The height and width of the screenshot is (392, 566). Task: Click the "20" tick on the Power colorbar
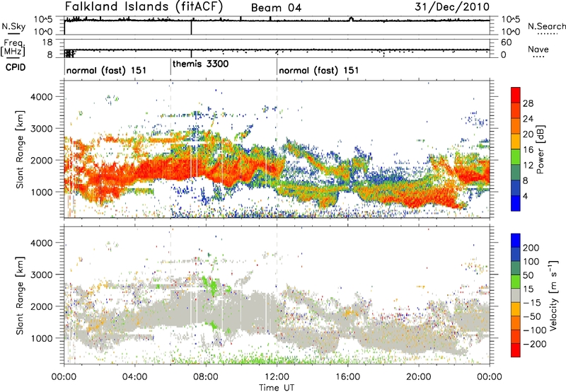pos(528,134)
